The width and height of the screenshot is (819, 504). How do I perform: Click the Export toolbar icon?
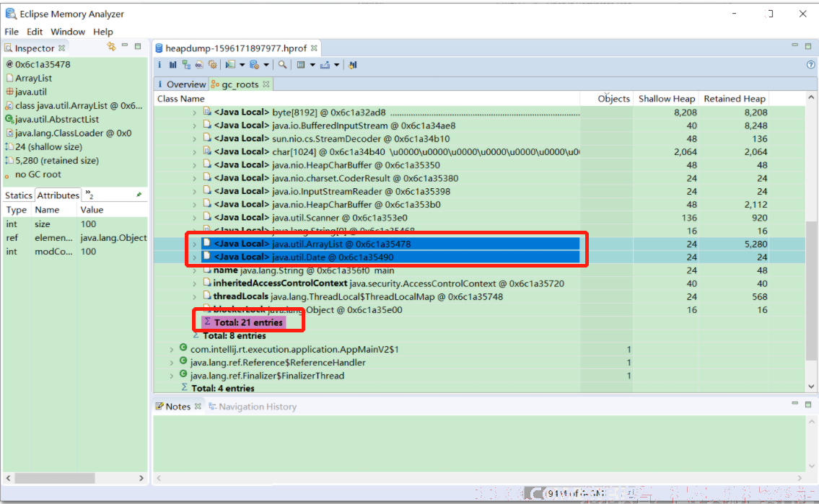325,65
